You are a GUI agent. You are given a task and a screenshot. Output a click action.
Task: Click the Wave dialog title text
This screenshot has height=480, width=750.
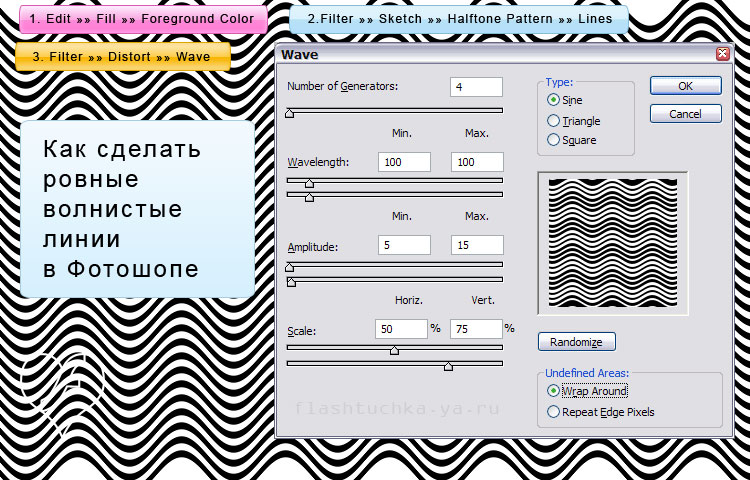click(x=299, y=55)
